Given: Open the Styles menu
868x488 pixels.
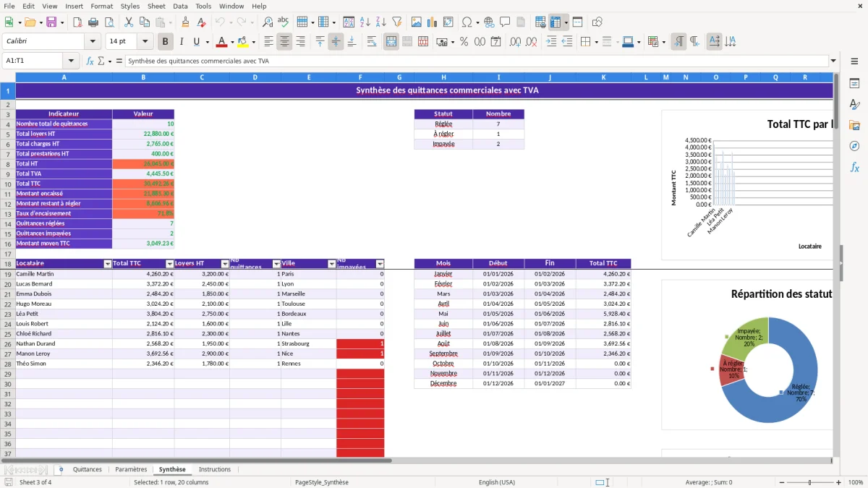Looking at the screenshot, I should click(130, 6).
